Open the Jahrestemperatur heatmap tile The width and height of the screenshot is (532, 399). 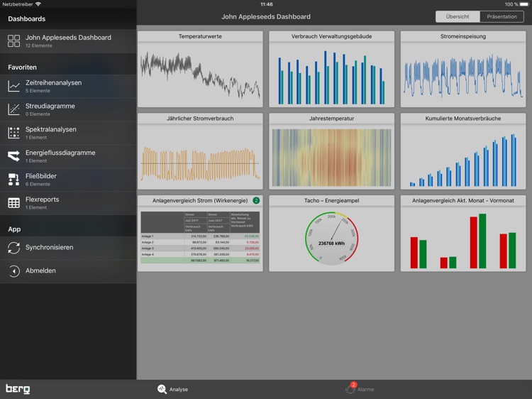[x=331, y=151]
